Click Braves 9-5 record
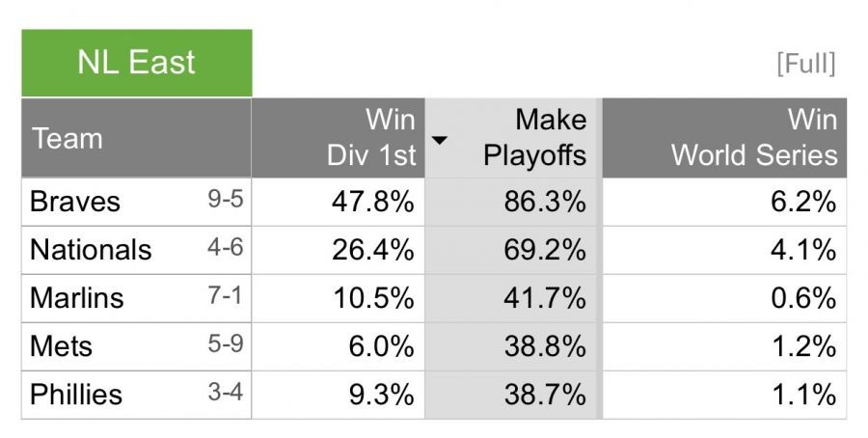 [225, 201]
